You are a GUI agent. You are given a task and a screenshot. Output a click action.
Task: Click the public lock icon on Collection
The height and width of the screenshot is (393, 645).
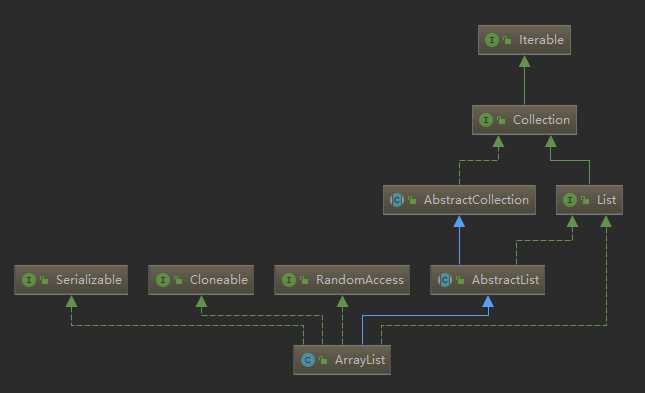click(501, 120)
